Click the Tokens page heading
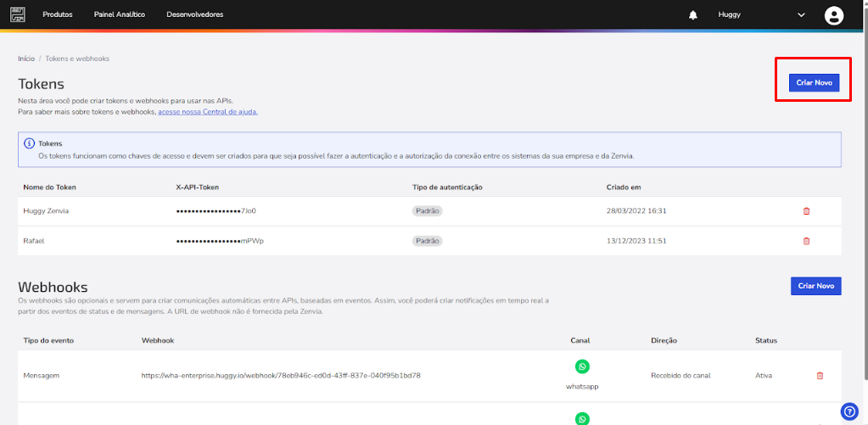The image size is (868, 425). (42, 84)
